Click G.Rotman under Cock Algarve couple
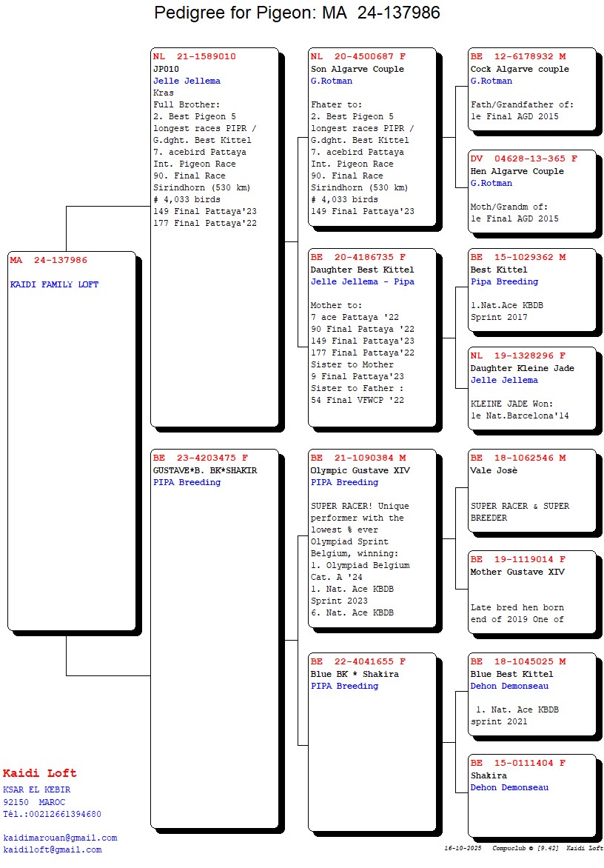This screenshot has width=604, height=868. [x=491, y=81]
